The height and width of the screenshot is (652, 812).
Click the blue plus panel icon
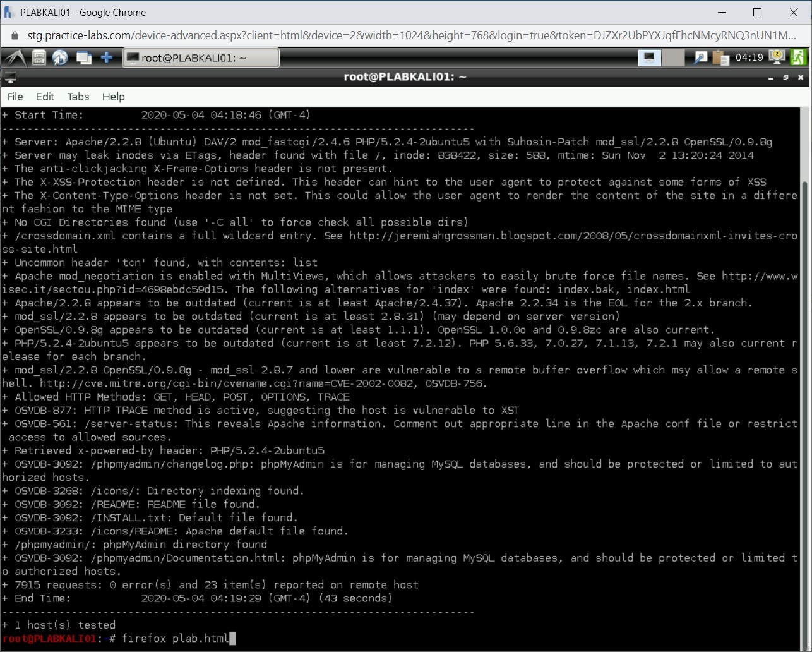click(107, 58)
